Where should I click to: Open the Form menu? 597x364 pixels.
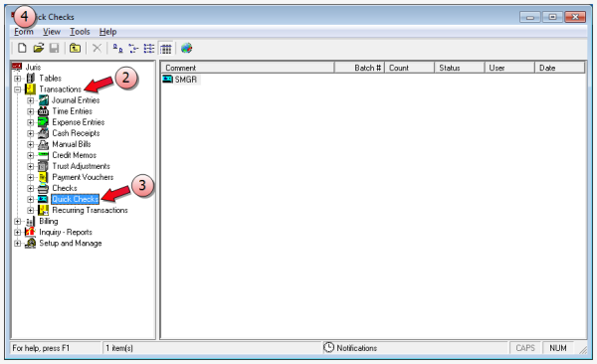point(24,32)
